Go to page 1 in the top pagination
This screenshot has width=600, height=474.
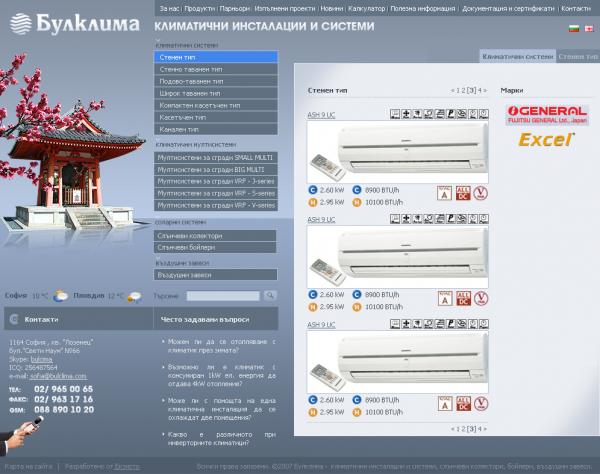(x=458, y=90)
